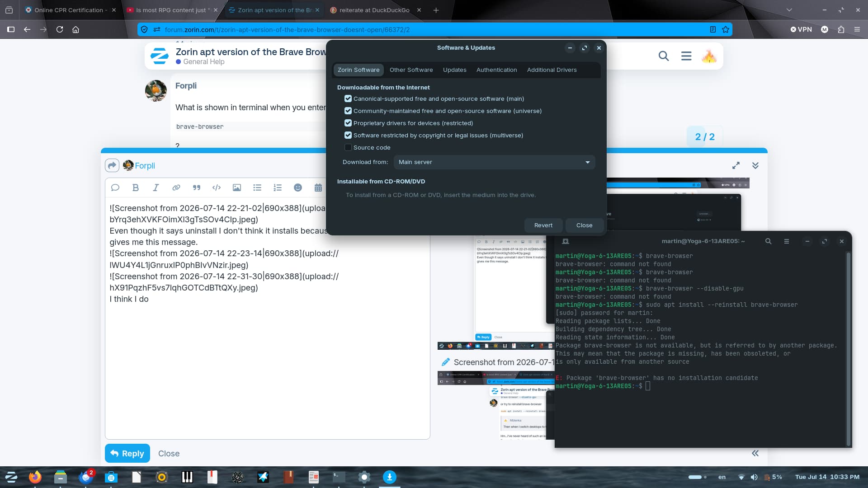Add a blockquote in the reply editor
The image size is (868, 488).
(x=196, y=188)
